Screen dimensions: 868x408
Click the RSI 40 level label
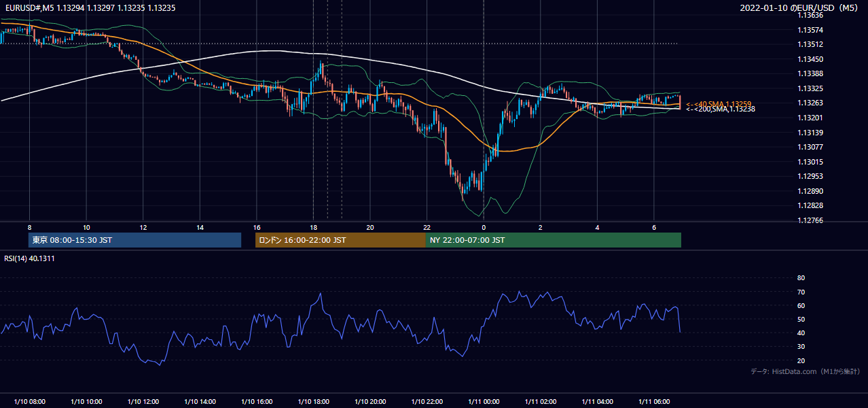[x=801, y=333]
